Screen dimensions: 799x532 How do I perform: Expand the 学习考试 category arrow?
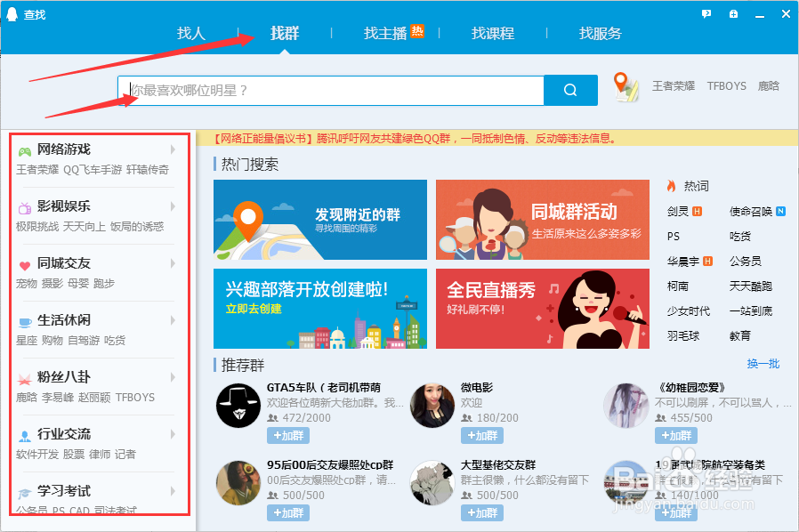point(173,491)
